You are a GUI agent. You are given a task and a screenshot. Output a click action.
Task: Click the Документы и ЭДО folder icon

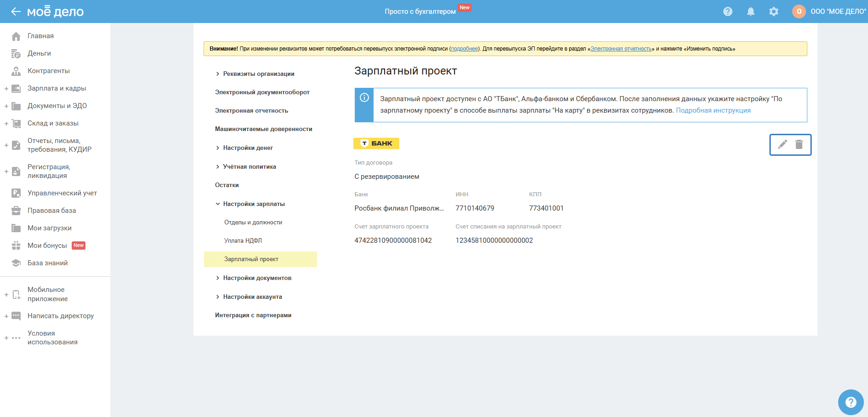click(x=16, y=106)
